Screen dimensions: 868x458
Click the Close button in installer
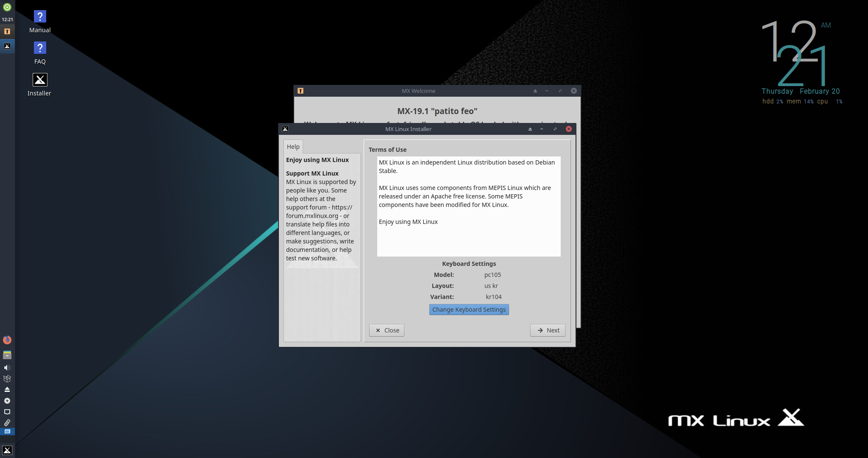[x=387, y=330]
